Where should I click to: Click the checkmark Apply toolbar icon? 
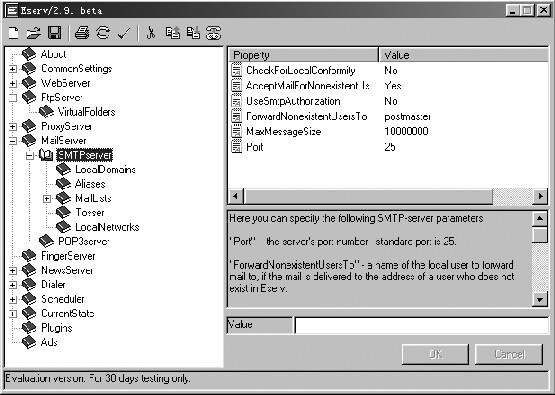(x=124, y=34)
